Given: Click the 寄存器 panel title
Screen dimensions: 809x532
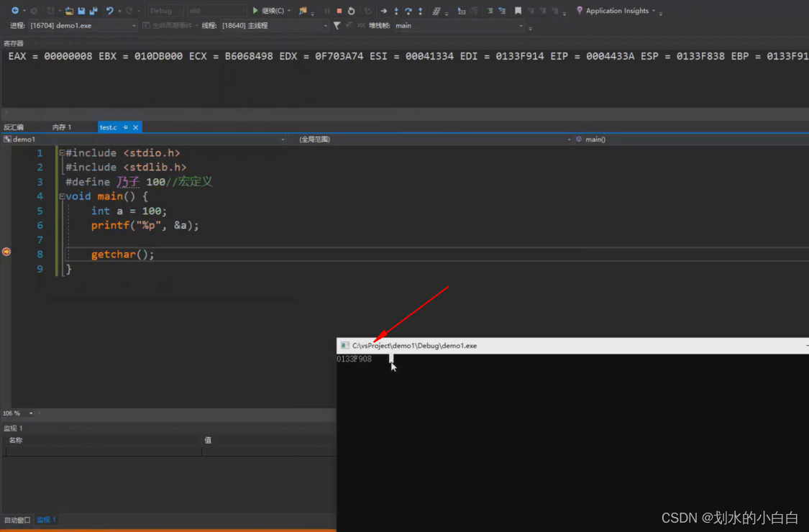Looking at the screenshot, I should coord(14,43).
